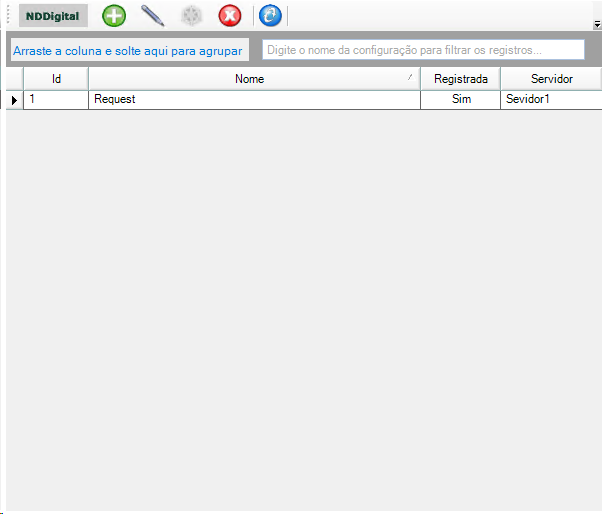Open the toolbar overflow dropdown arrow
The image size is (602, 514).
597,25
